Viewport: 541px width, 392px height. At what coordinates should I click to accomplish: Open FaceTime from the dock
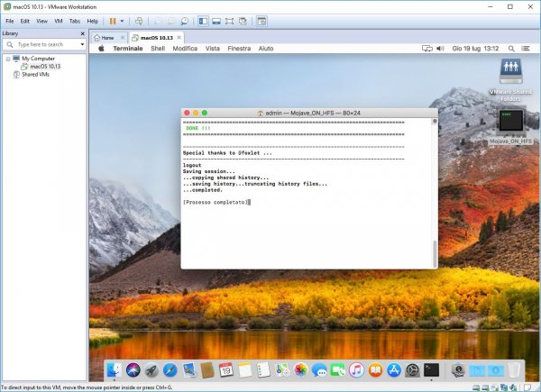tap(338, 370)
